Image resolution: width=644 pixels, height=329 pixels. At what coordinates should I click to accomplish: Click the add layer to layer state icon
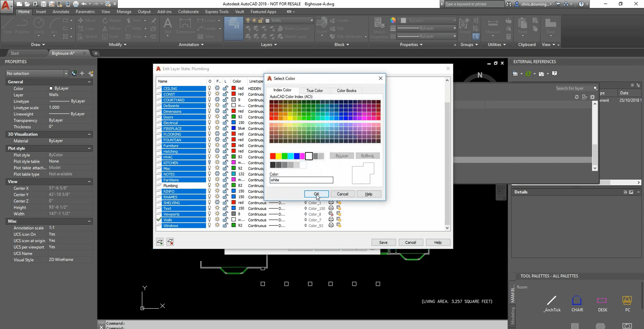click(160, 242)
